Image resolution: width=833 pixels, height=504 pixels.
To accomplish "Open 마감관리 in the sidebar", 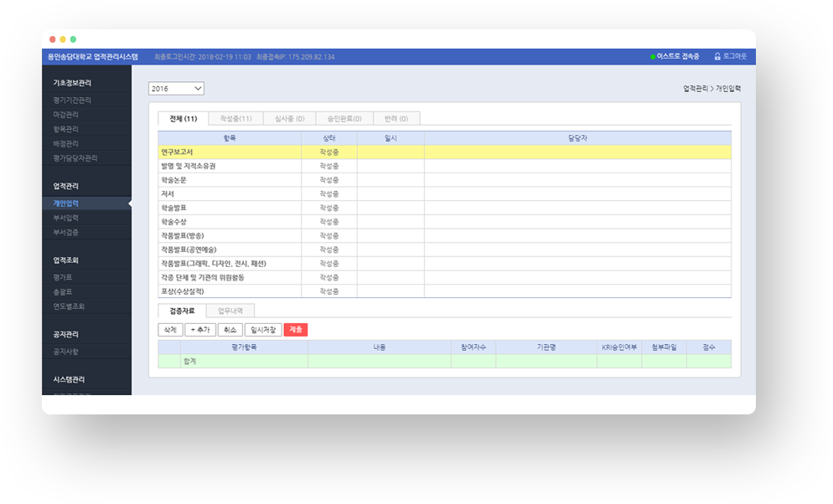I will pyautogui.click(x=66, y=115).
